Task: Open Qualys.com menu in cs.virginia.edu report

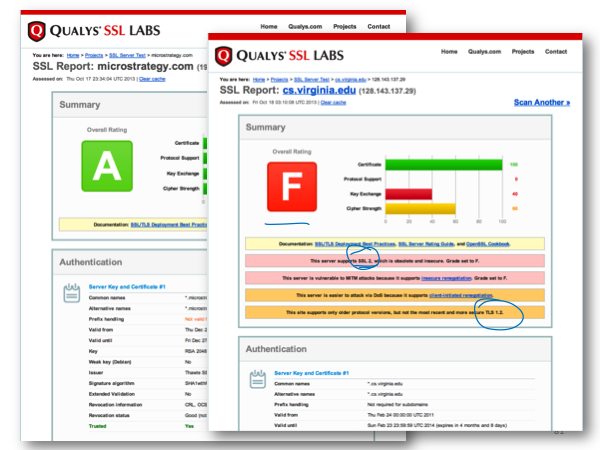Action: (484, 52)
